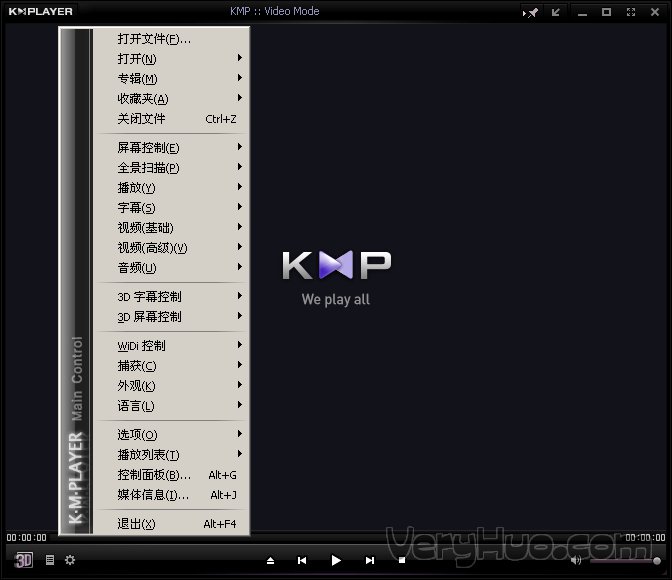This screenshot has height=580, width=672.
Task: Open the control box gear icon
Action: [70, 560]
